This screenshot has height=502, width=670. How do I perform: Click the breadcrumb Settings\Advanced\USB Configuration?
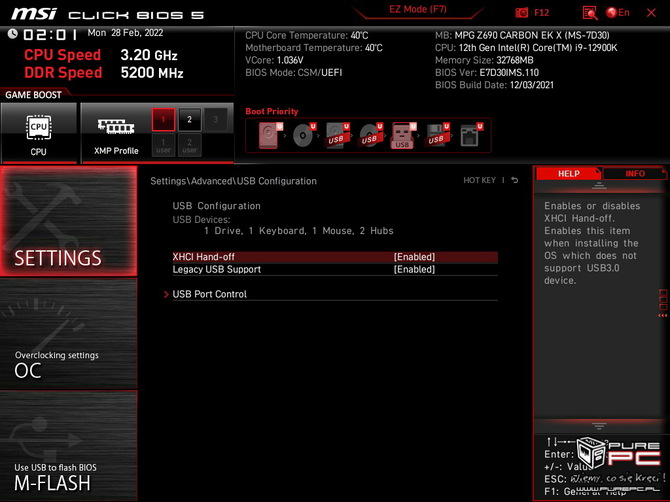click(x=233, y=181)
